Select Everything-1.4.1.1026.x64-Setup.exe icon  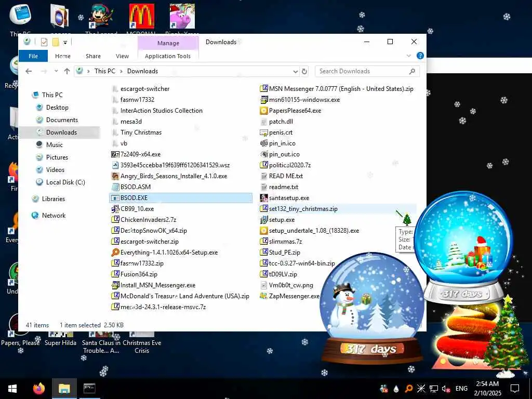(x=115, y=252)
